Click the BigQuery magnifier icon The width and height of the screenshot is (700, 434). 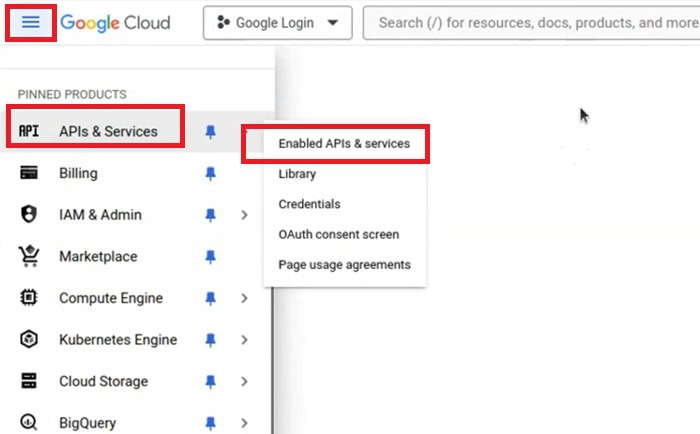coord(29,422)
